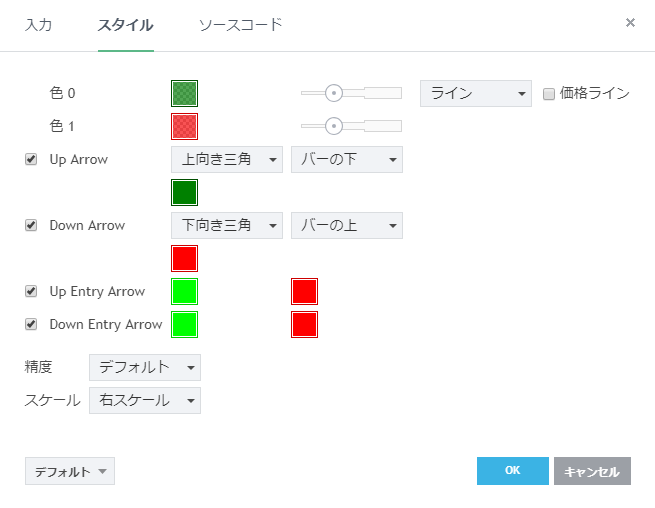This screenshot has width=655, height=508.
Task: Expand the ライン plot style dropdown
Action: [x=475, y=93]
